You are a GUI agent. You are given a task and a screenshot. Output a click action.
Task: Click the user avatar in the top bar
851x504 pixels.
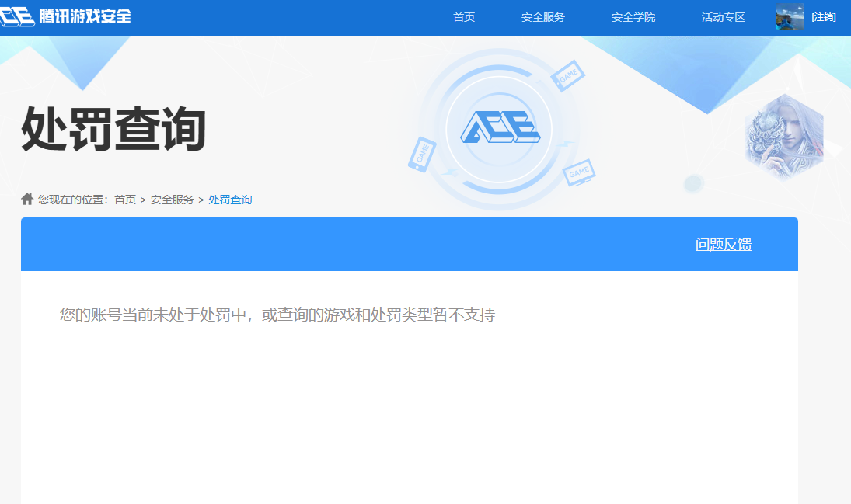790,16
